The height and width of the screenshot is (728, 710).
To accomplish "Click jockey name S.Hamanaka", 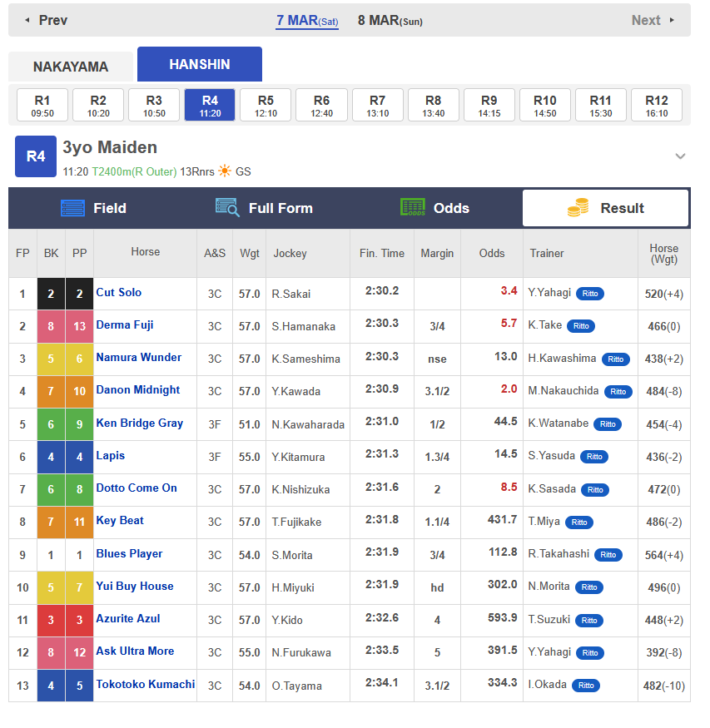I will 304,326.
